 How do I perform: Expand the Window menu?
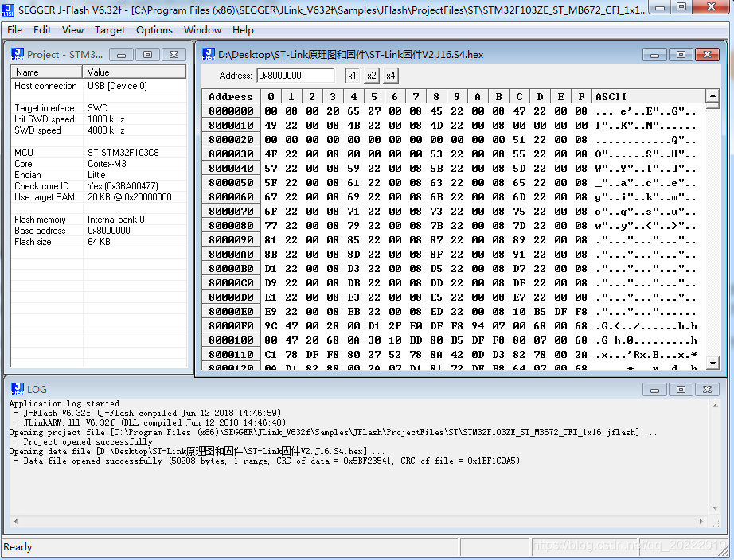pos(202,30)
